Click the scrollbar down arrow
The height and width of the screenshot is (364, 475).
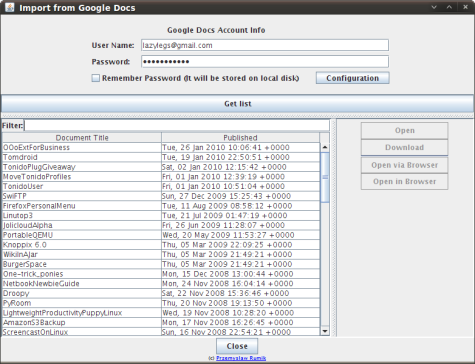325,331
